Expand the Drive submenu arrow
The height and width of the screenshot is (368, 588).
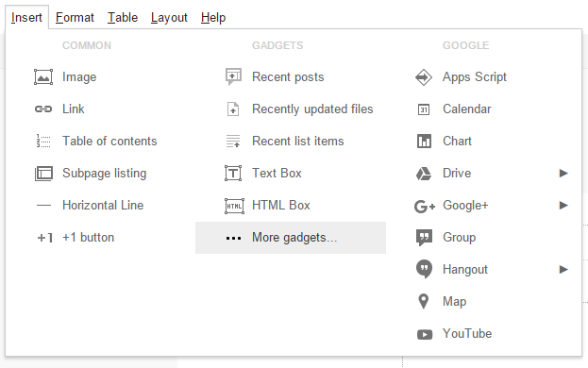[563, 173]
